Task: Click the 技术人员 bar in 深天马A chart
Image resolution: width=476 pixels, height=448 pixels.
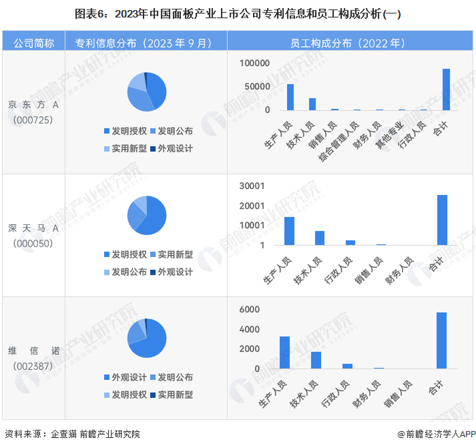Action: [320, 238]
